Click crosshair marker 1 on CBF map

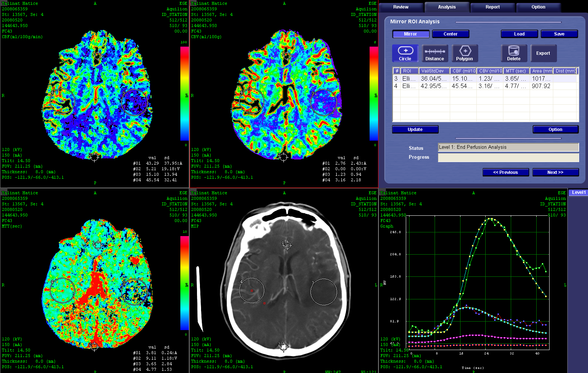(98, 56)
